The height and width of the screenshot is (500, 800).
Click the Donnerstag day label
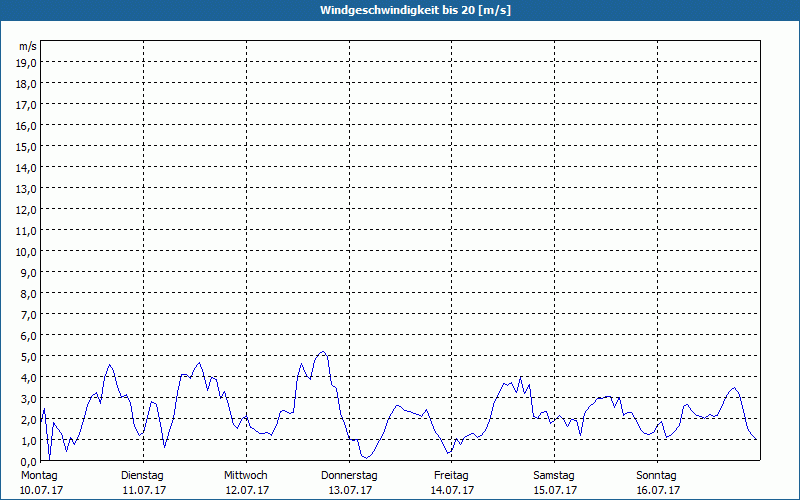tap(349, 475)
